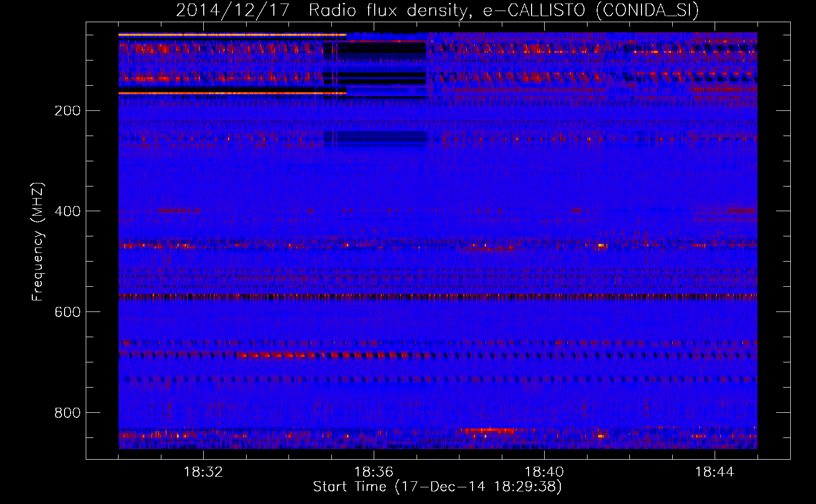Click the 18:32 time tick label
The width and height of the screenshot is (816, 504).
point(203,472)
